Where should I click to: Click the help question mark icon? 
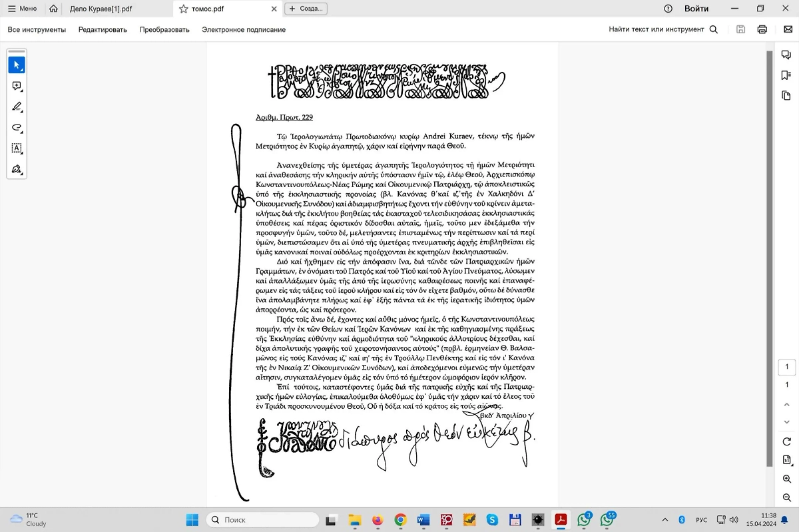tap(668, 9)
